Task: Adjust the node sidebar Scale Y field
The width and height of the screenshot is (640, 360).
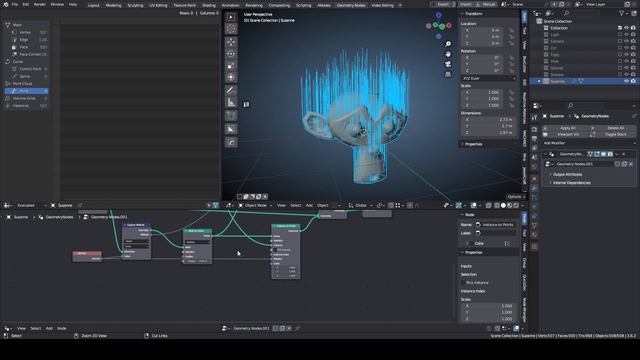Action: (x=489, y=312)
